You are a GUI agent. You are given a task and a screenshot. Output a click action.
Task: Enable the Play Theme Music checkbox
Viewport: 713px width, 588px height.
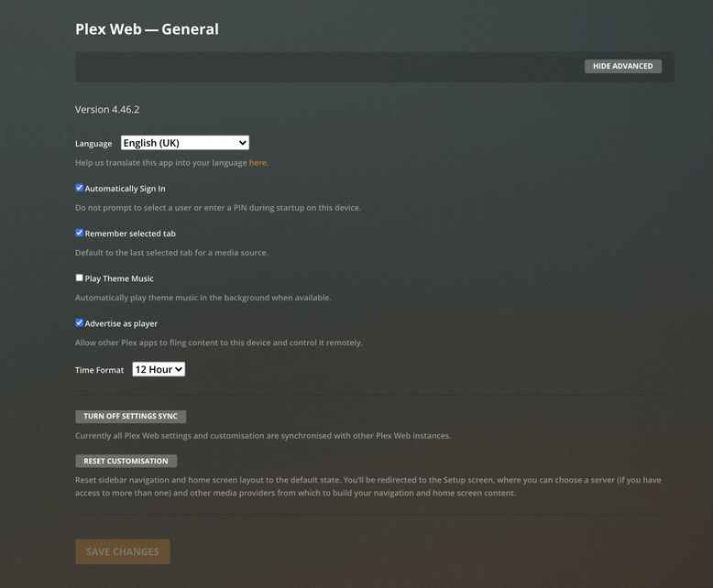click(x=79, y=278)
